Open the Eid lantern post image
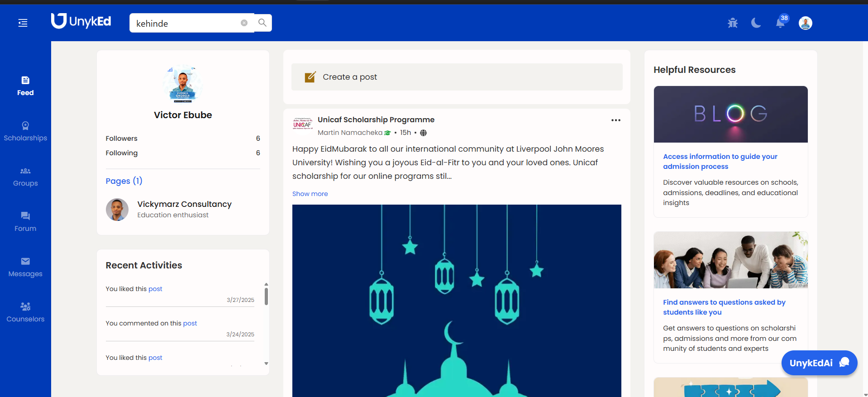The width and height of the screenshot is (868, 397). (x=457, y=301)
